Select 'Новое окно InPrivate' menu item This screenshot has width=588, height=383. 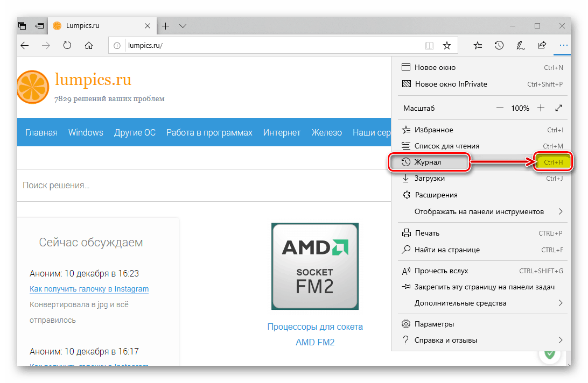point(451,84)
